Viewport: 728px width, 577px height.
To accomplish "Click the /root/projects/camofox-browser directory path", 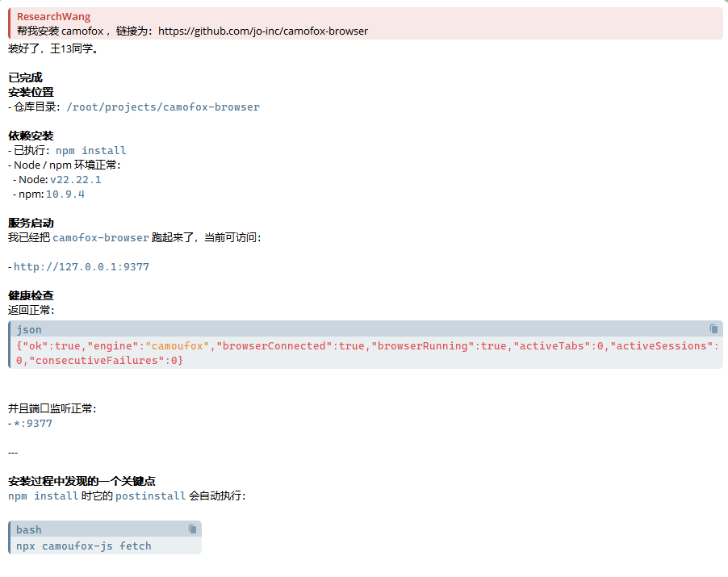I will pyautogui.click(x=162, y=107).
